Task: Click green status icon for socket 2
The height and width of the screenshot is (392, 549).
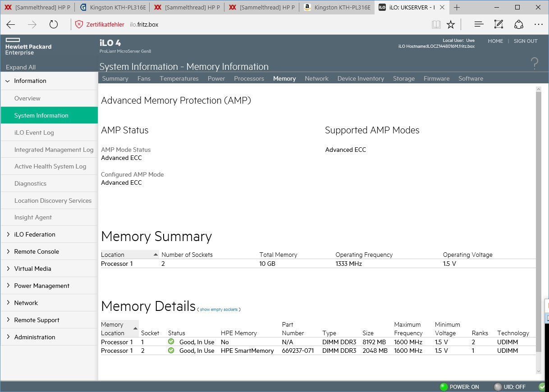Action: (x=171, y=350)
